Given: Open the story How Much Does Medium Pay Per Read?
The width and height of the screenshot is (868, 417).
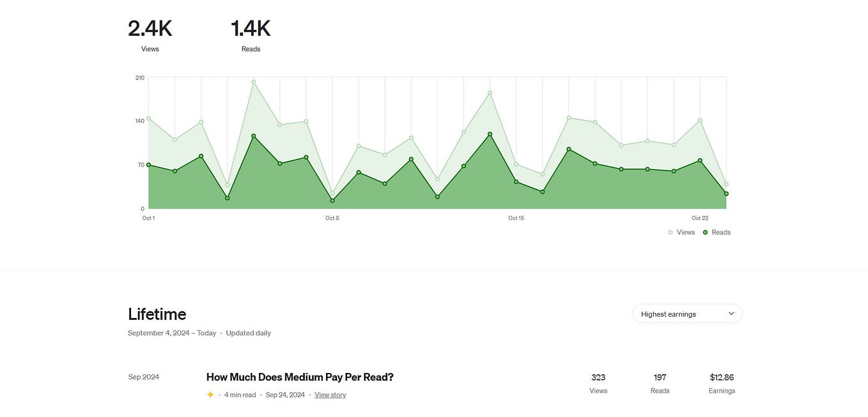Looking at the screenshot, I should pyautogui.click(x=300, y=377).
